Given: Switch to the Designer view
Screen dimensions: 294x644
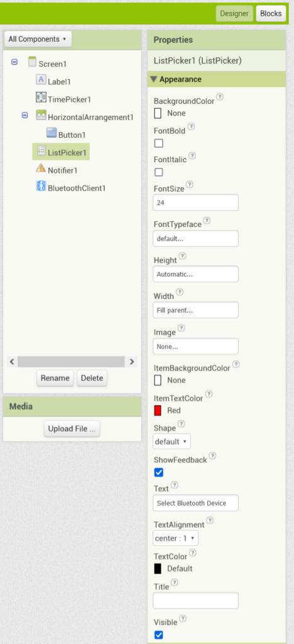Looking at the screenshot, I should click(234, 14).
